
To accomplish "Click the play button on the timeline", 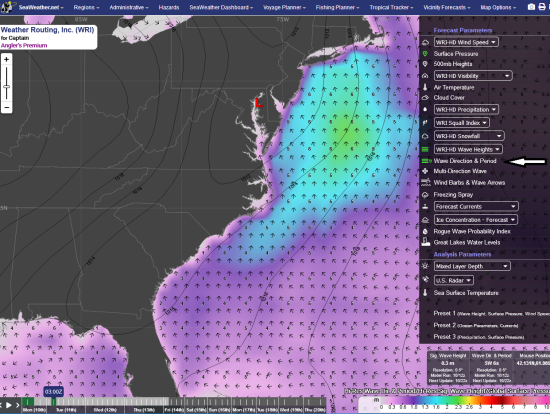I will point(9,405).
